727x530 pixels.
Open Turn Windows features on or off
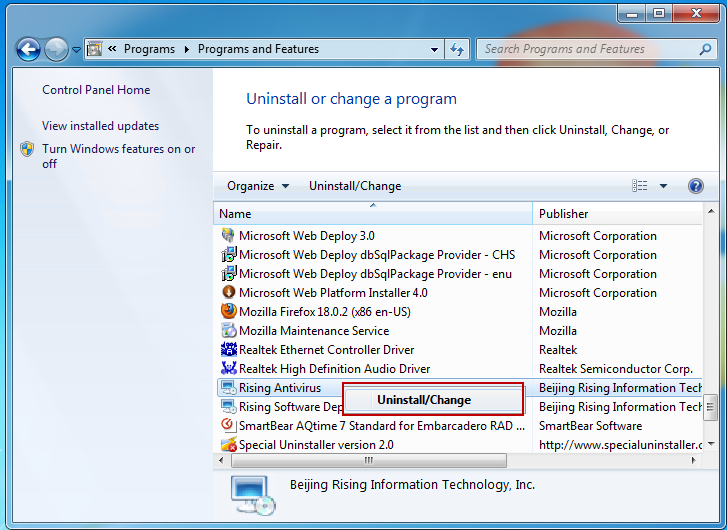[x=119, y=156]
